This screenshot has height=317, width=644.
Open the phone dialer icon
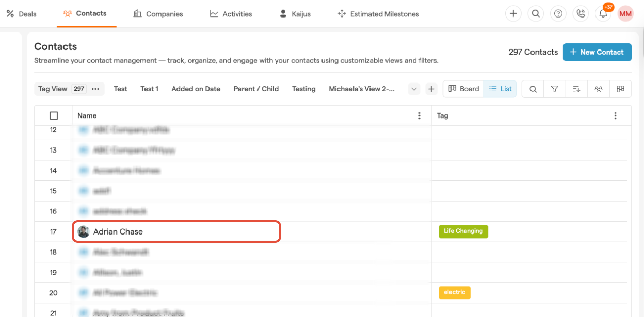tap(581, 14)
